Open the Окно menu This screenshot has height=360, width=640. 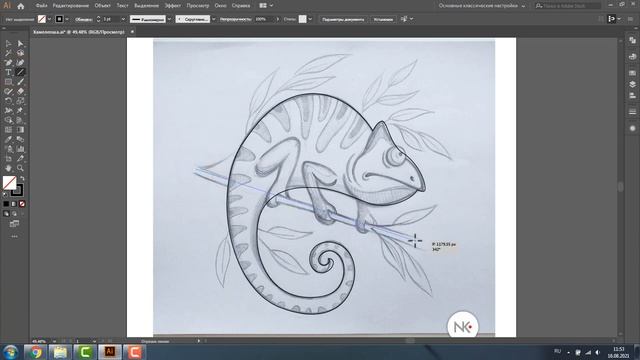click(x=220, y=6)
